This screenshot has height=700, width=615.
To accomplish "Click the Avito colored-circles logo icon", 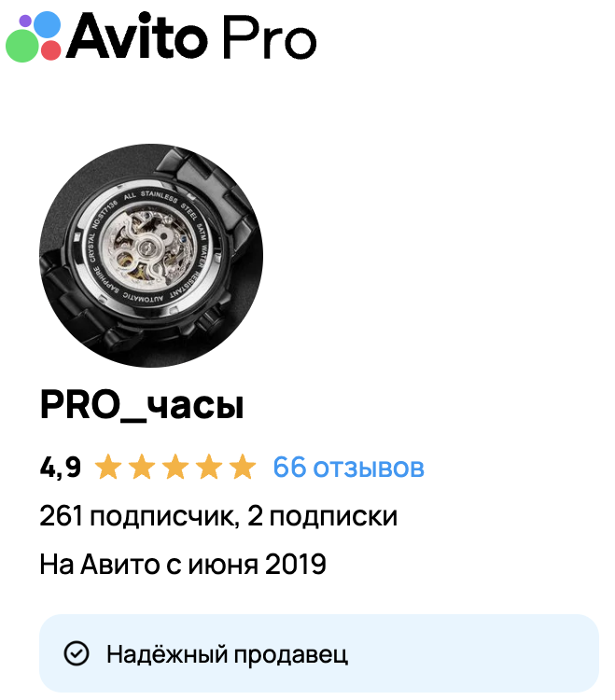I will (x=33, y=36).
